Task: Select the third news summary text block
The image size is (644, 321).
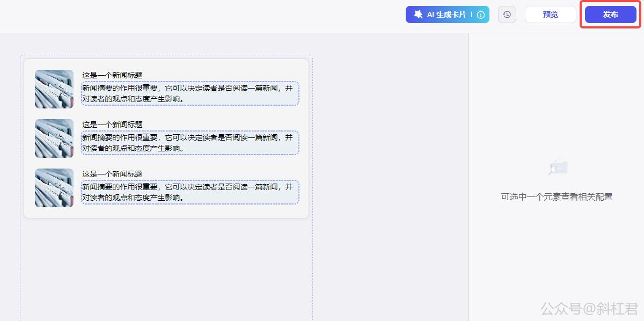Action: [x=190, y=192]
